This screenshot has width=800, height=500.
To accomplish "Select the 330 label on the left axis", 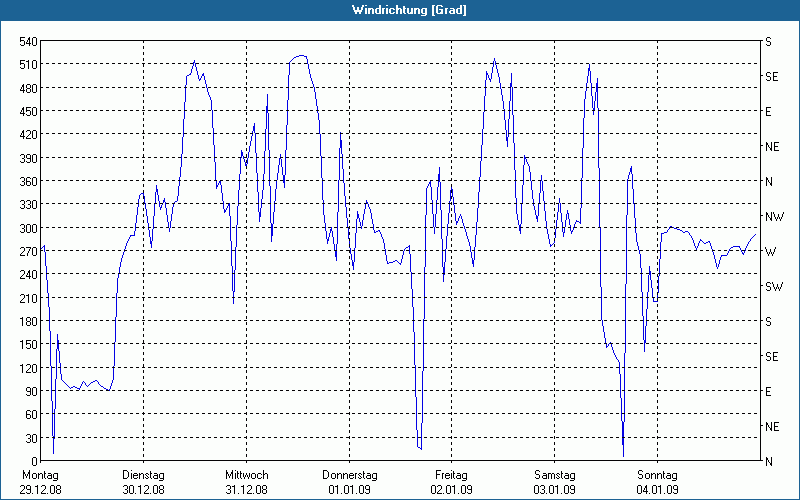I will pos(28,205).
